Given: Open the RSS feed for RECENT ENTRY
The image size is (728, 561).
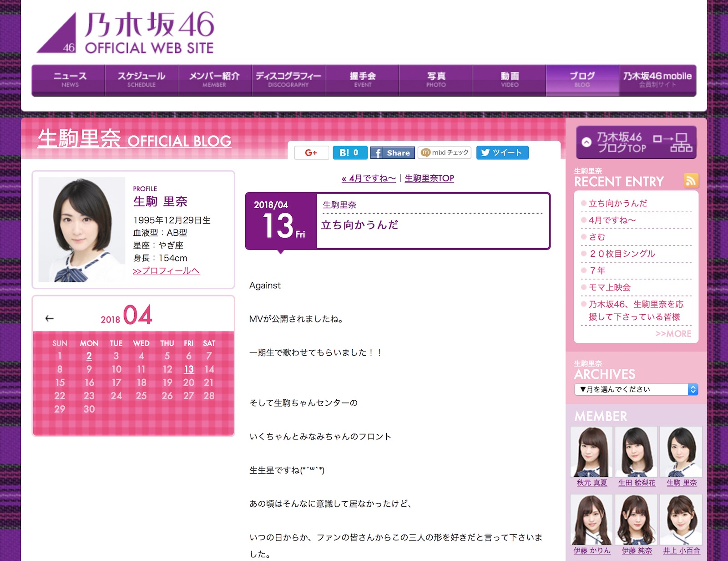Looking at the screenshot, I should (x=692, y=181).
